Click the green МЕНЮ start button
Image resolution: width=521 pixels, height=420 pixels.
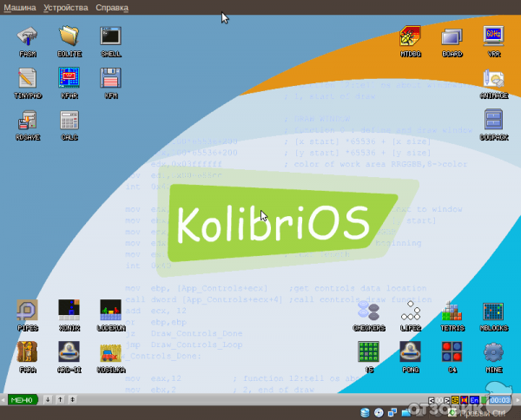click(23, 400)
